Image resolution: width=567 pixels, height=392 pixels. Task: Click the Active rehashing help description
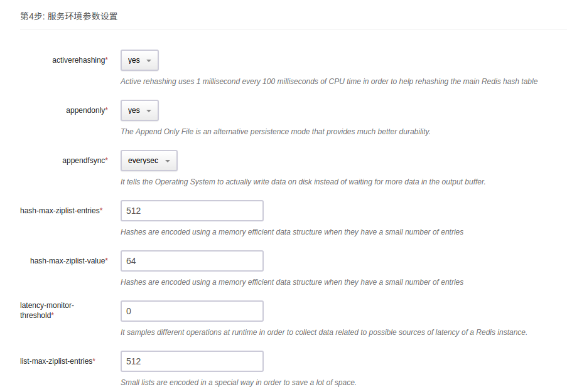(328, 82)
